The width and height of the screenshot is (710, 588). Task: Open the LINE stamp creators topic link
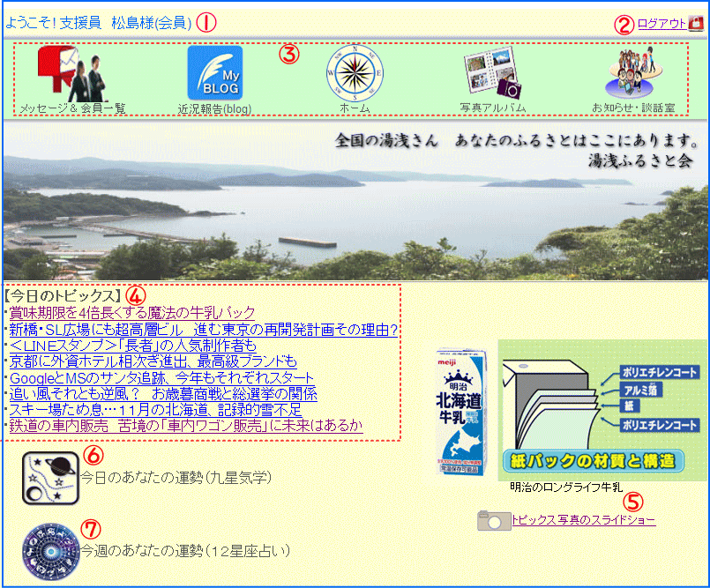pos(132,346)
